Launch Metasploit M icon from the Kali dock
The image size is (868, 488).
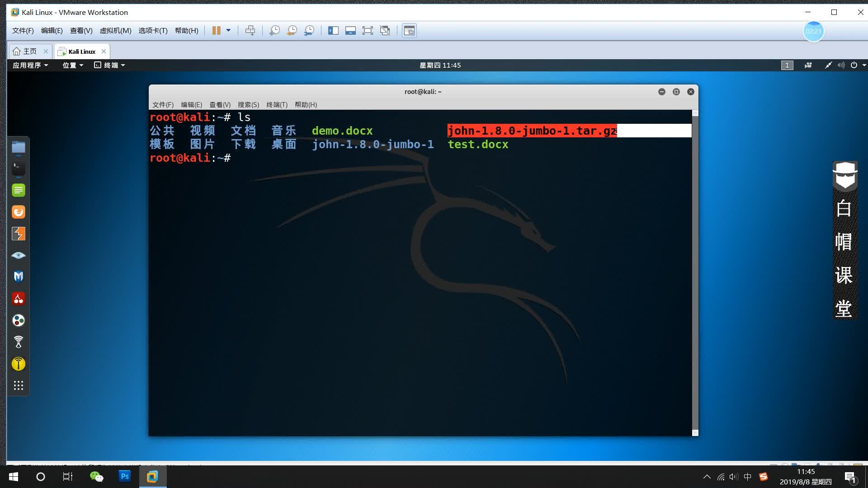coord(19,277)
